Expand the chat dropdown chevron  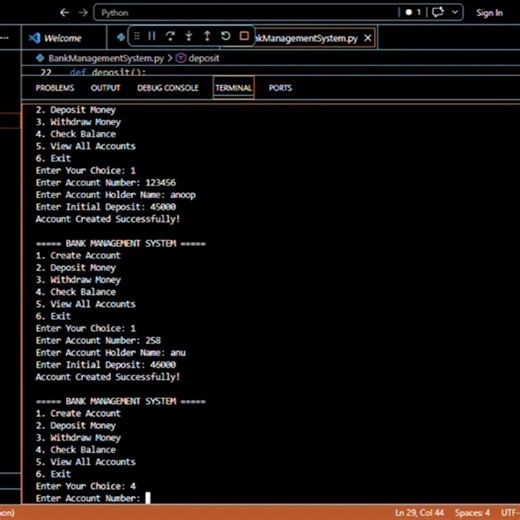pyautogui.click(x=455, y=12)
